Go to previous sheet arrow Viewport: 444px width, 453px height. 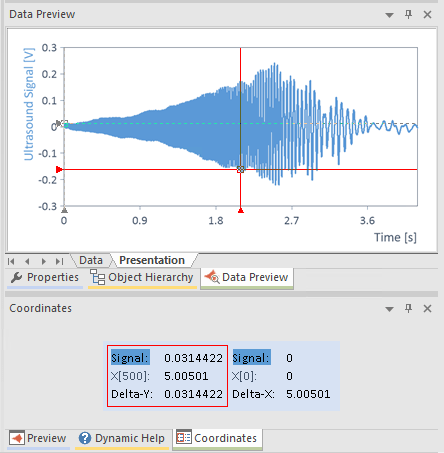coord(27,261)
